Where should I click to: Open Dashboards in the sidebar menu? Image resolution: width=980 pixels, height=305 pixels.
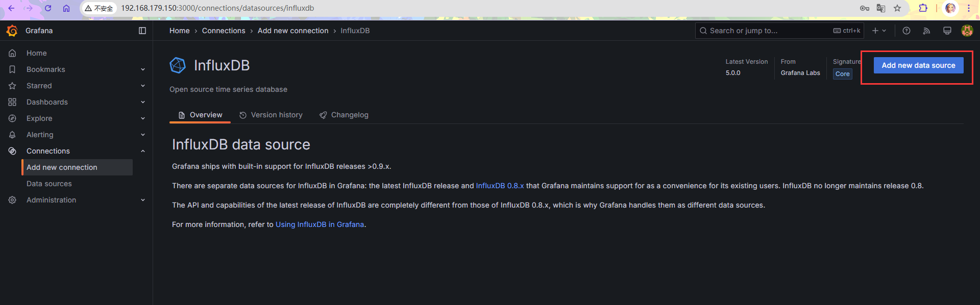click(47, 102)
